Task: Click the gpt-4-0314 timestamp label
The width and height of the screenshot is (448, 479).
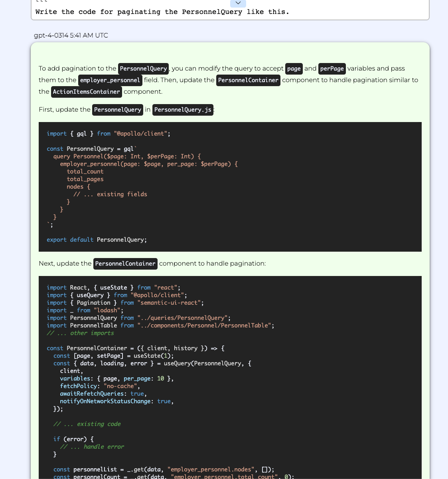Action: click(x=71, y=35)
